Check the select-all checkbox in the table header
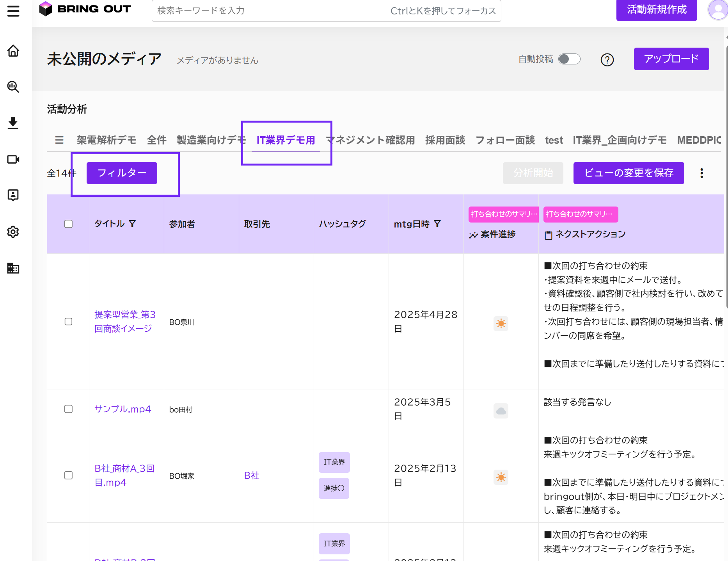The image size is (728, 561). point(68,224)
